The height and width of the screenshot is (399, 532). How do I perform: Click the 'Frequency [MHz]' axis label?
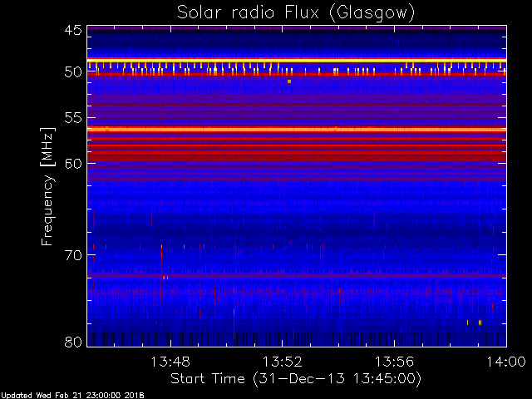coord(48,186)
